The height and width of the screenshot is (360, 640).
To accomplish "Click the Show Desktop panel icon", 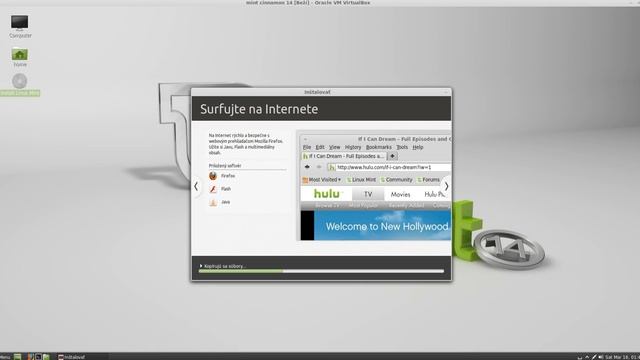I will pyautogui.click(x=18, y=357).
